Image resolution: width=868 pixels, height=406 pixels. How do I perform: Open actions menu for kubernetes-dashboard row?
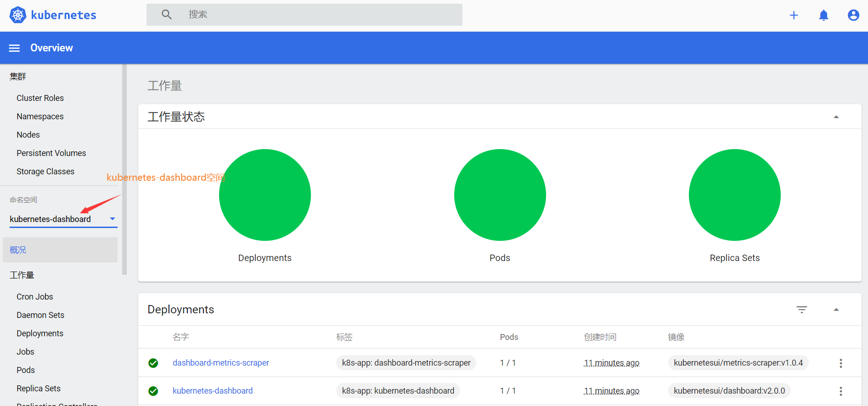click(841, 391)
